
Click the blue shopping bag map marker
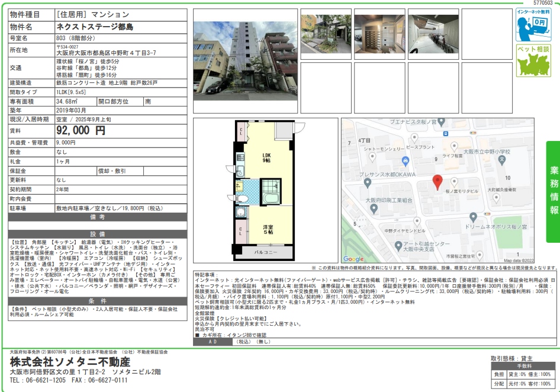[x=404, y=160]
